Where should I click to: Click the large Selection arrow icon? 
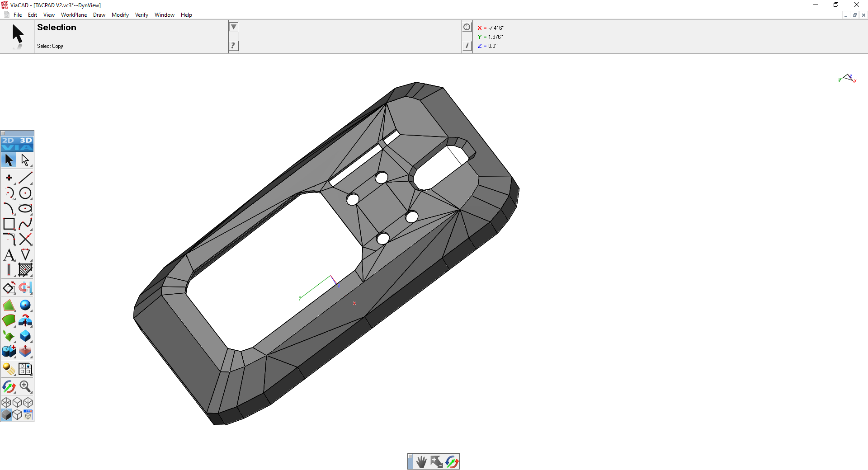click(18, 37)
